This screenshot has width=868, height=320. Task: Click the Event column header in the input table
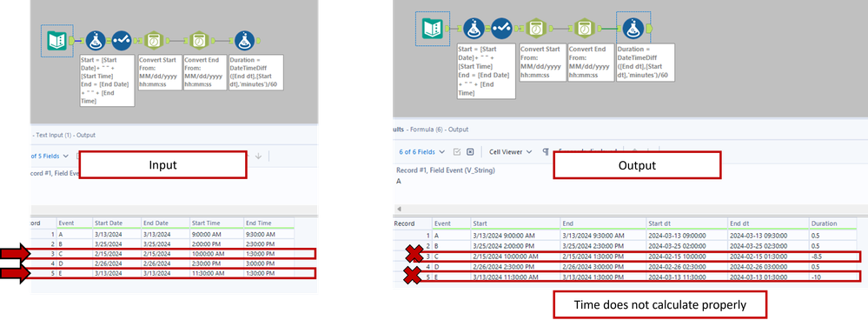click(x=74, y=223)
